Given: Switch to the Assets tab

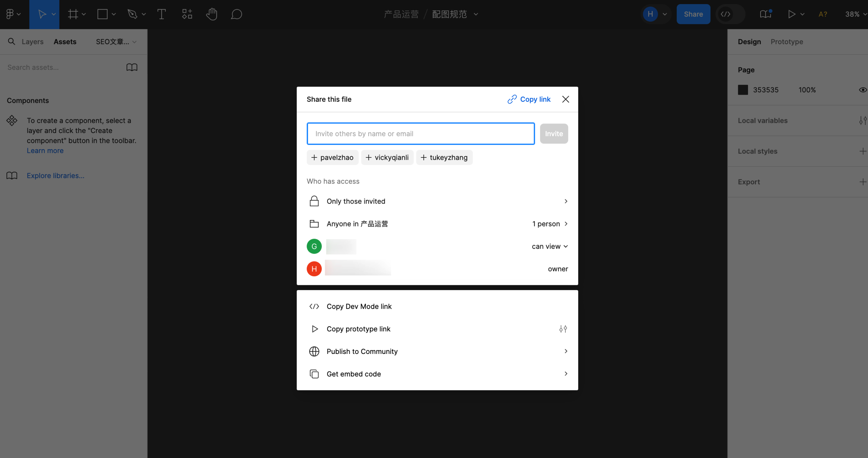Looking at the screenshot, I should pyautogui.click(x=65, y=41).
